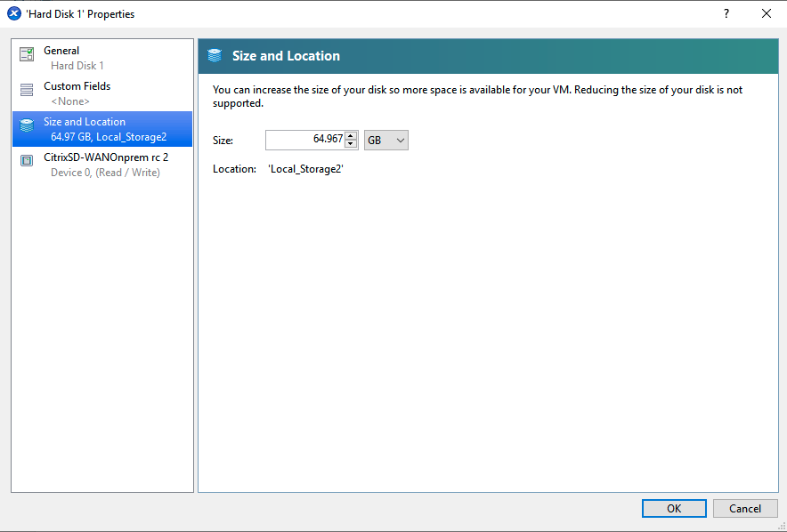Click the Cancel button
This screenshot has width=787, height=532.
745,509
